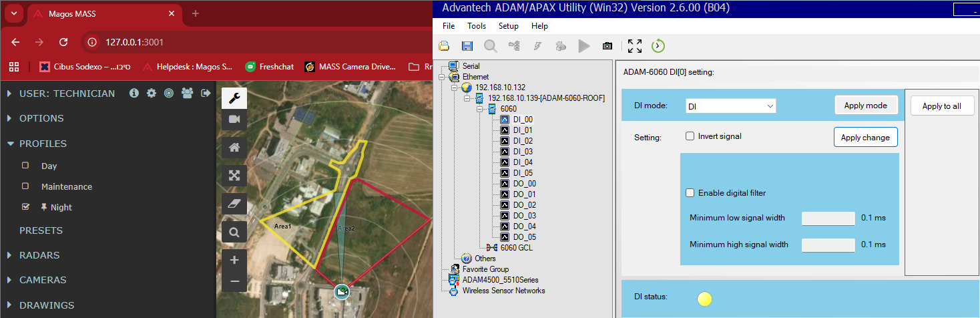Viewport: 980px width, 318px height.
Task: Select the eraser tool on the map toolbar
Action: click(234, 204)
